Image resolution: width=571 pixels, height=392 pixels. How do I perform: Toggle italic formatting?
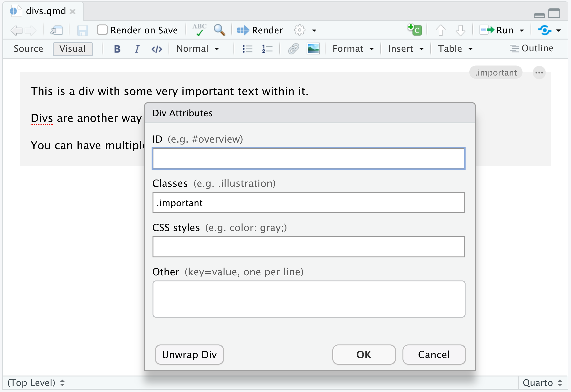coord(137,49)
